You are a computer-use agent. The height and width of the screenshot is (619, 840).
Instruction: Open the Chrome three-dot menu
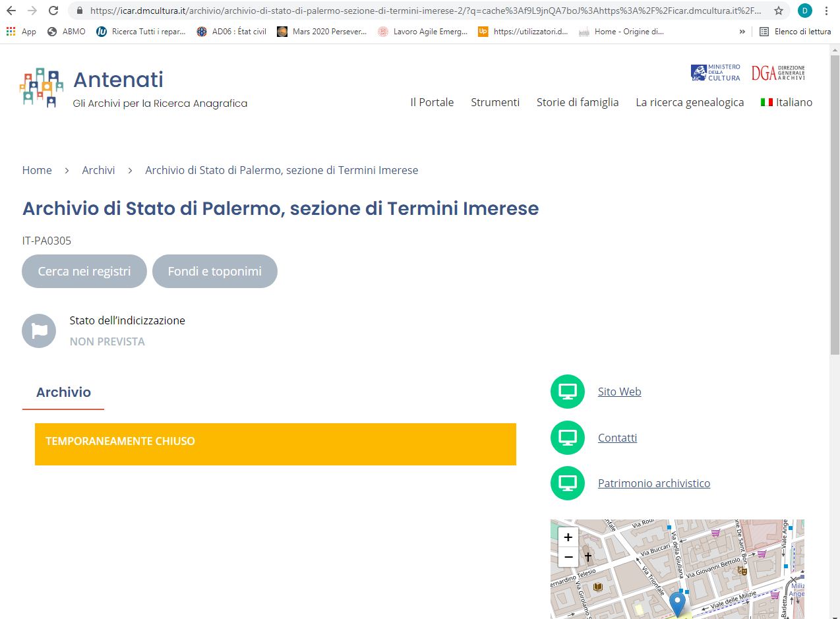coord(826,11)
